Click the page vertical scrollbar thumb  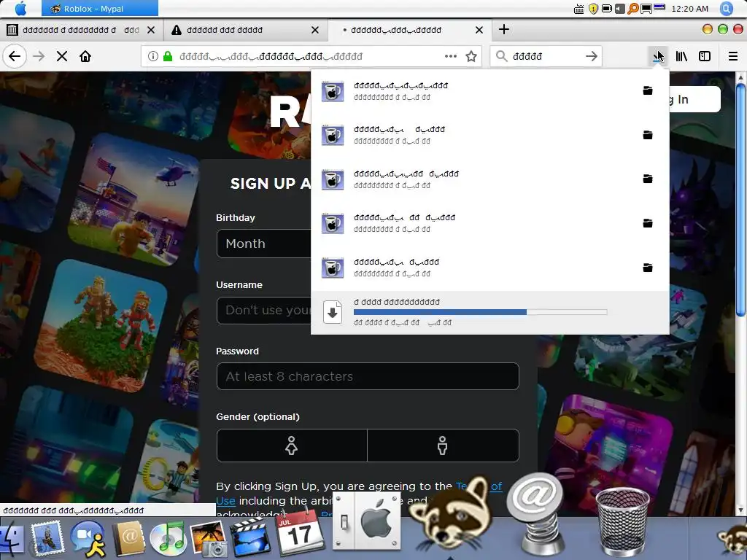pos(740,199)
